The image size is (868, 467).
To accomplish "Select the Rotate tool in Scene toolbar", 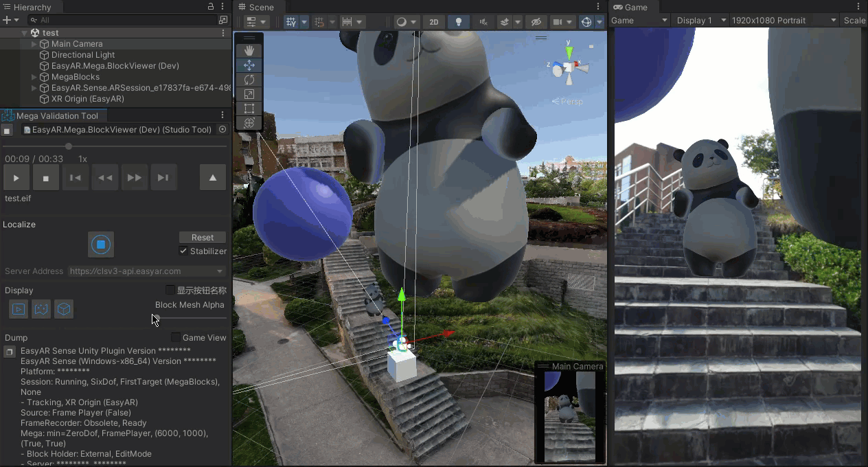I will [x=249, y=80].
